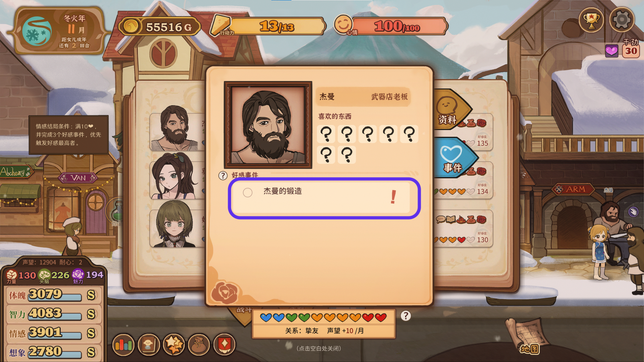Click the question mark beside 好感事件
The width and height of the screenshot is (644, 362).
(223, 175)
